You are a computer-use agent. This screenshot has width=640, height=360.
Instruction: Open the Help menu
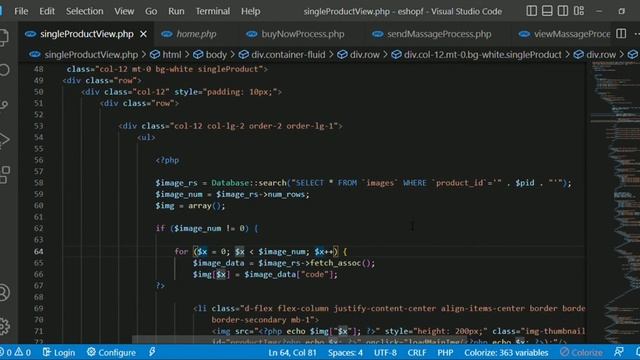[251, 11]
